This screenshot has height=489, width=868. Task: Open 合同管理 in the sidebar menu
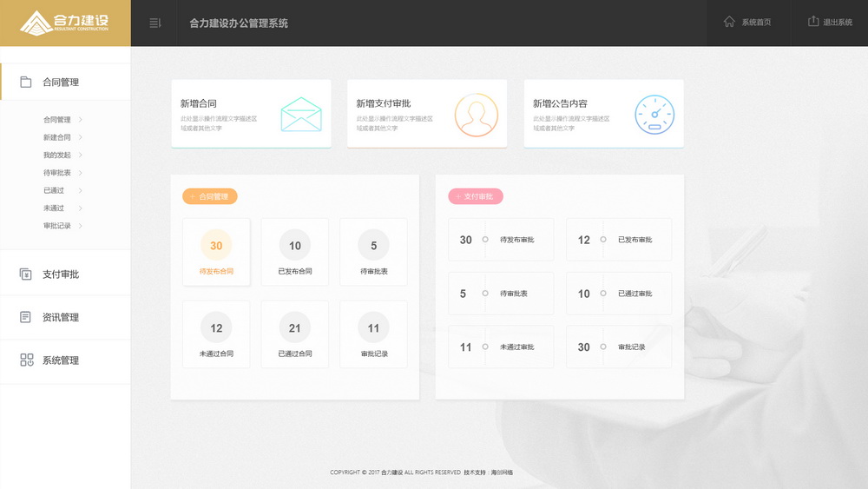click(x=60, y=83)
